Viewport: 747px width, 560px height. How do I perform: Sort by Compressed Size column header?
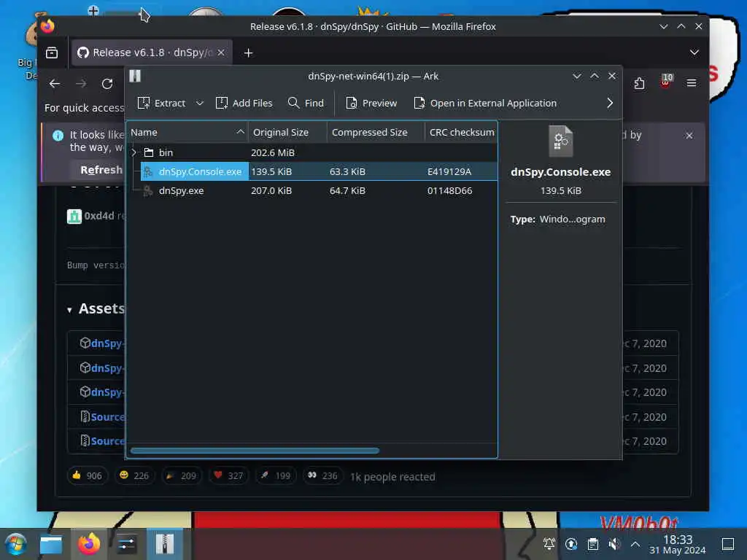(x=376, y=133)
